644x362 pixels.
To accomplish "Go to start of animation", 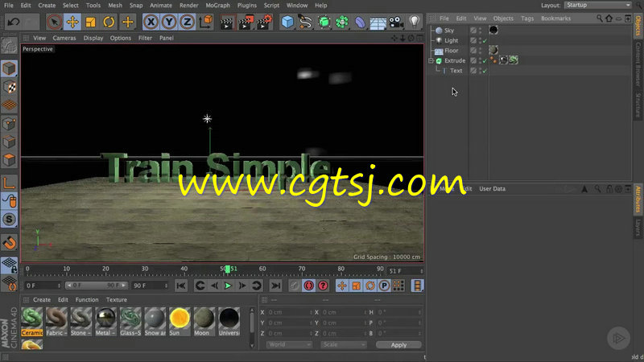I will [x=180, y=286].
